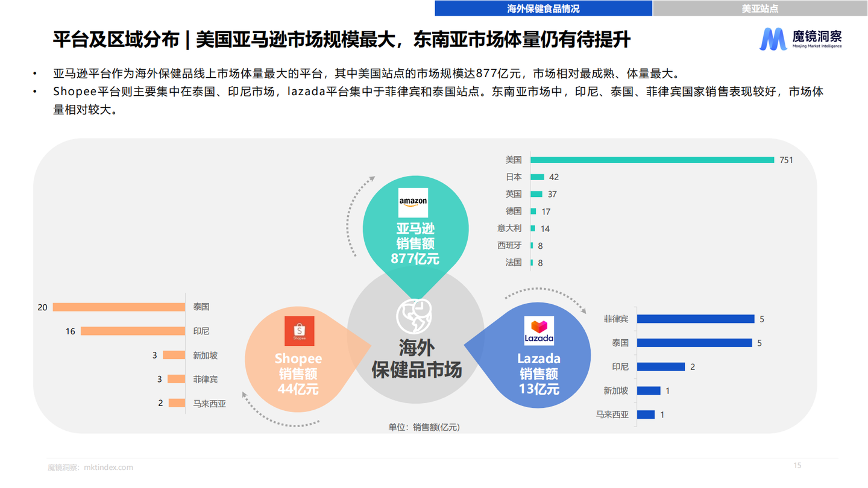Select the value 37 for 英国
Screen dimensions: 868x488
coord(552,195)
